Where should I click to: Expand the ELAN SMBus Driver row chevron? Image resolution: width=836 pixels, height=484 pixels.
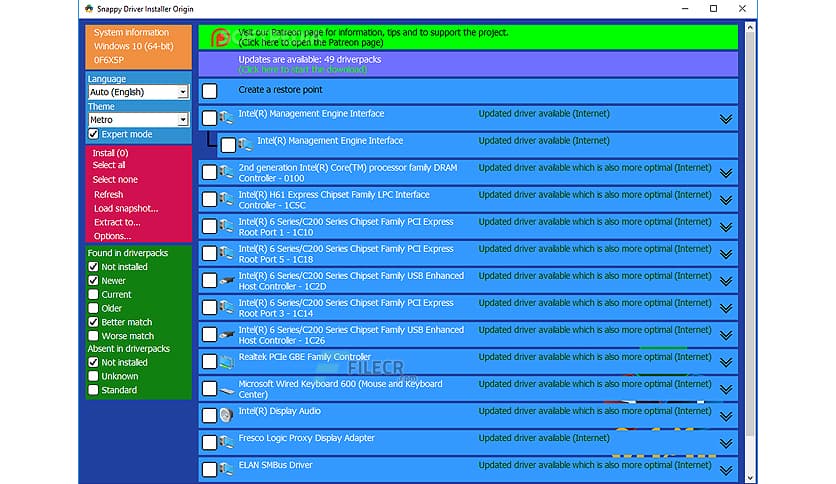(726, 471)
